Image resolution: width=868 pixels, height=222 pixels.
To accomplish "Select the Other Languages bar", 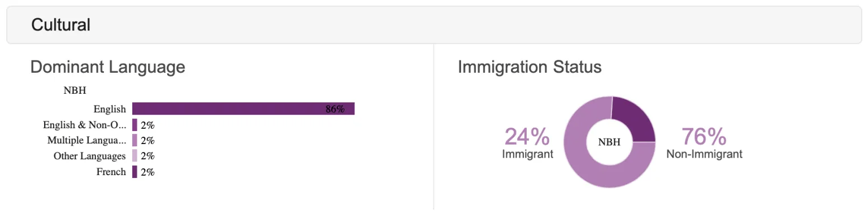I will (x=134, y=156).
